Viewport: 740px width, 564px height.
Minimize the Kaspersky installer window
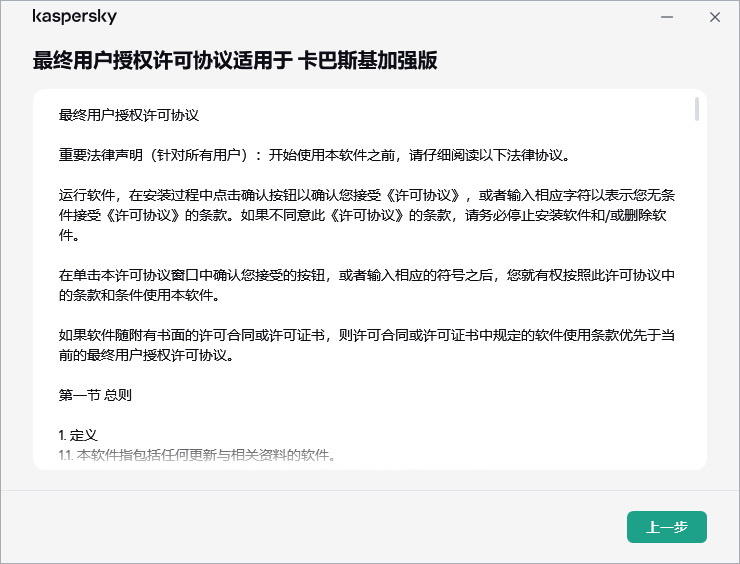pos(666,17)
